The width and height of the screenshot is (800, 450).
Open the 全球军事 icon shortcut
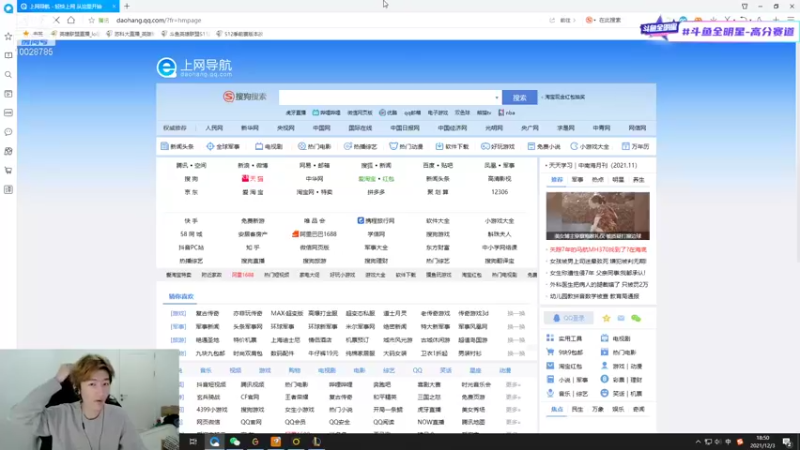[223, 146]
